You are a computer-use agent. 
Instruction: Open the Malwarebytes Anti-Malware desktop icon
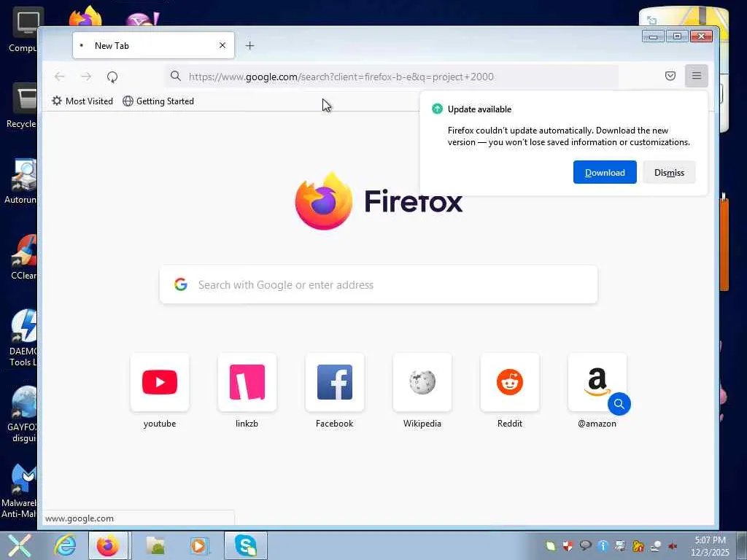click(19, 491)
